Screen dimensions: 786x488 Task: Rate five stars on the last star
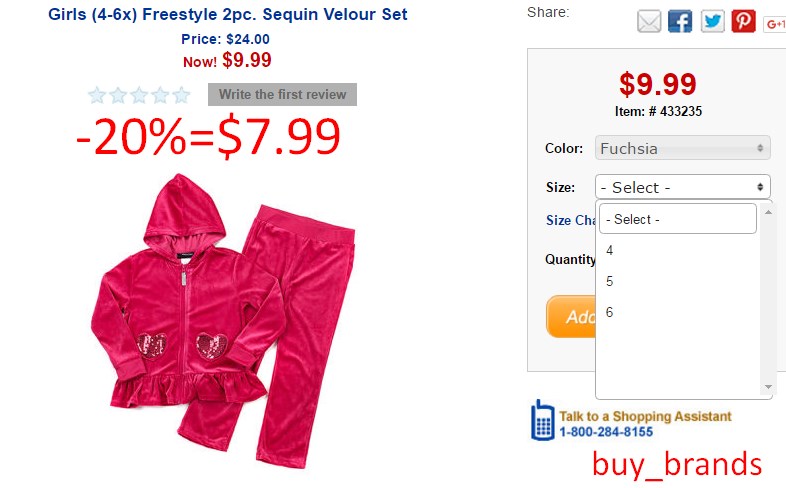click(x=181, y=95)
